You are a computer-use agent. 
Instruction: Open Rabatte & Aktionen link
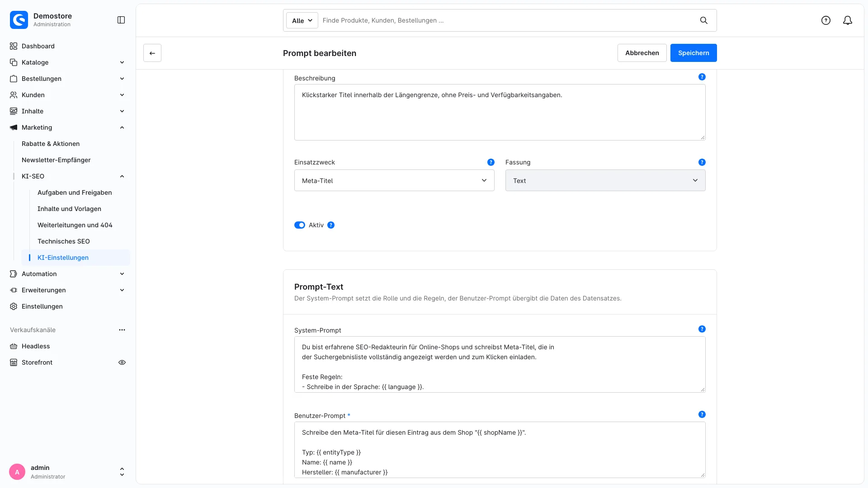tap(51, 144)
